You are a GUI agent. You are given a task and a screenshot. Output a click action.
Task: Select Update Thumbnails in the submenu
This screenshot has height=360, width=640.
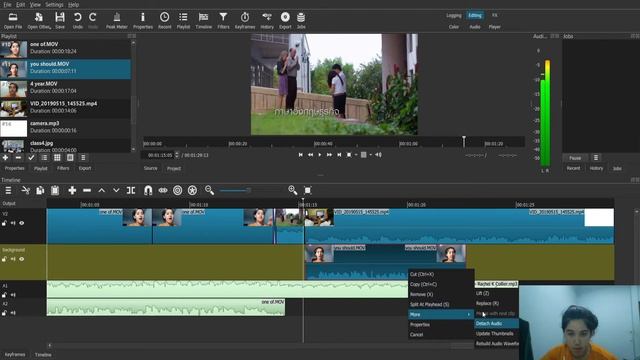pos(496,333)
